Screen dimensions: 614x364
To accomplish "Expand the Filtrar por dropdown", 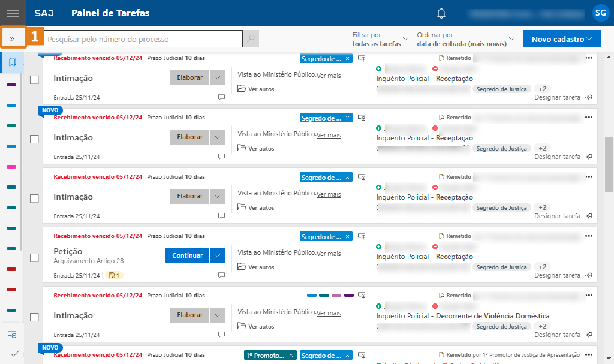I will (x=380, y=39).
